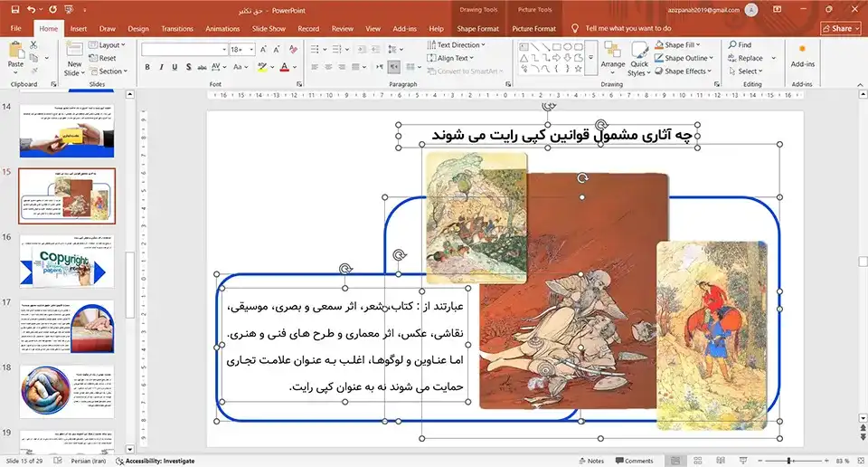Toggle Underline formatting
Screen dimensions: 868x467
coord(175,67)
